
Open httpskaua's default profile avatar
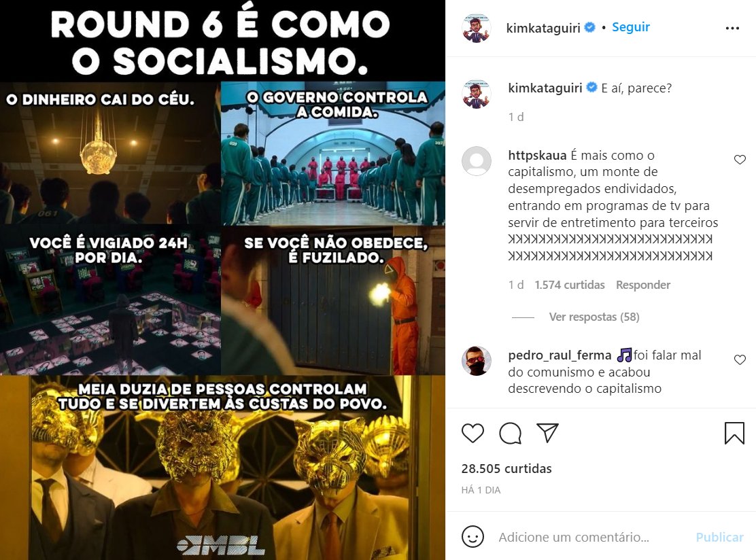coord(477,161)
